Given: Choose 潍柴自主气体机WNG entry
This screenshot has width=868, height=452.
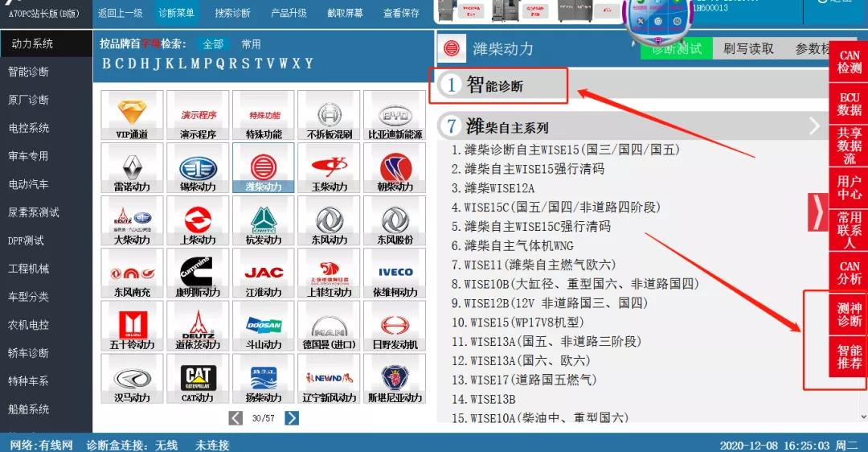Looking at the screenshot, I should 513,245.
